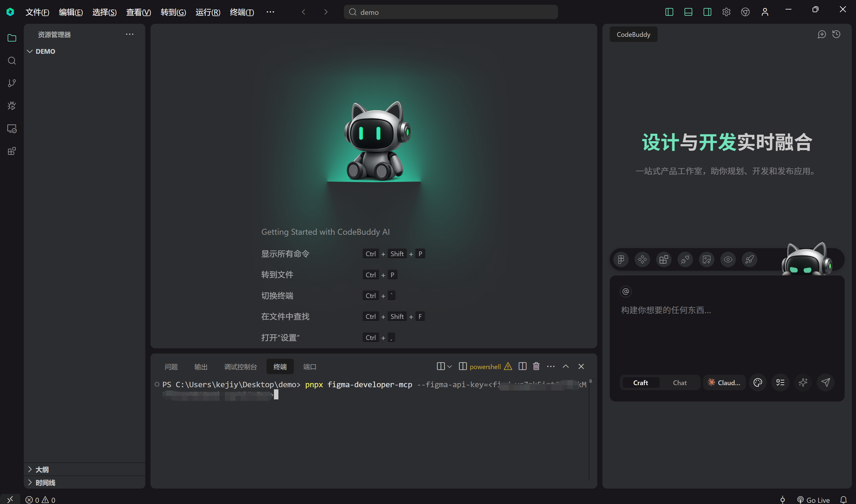Viewport: 856px width, 504px height.
Task: Open the Claude model selector dropdown
Action: [724, 383]
